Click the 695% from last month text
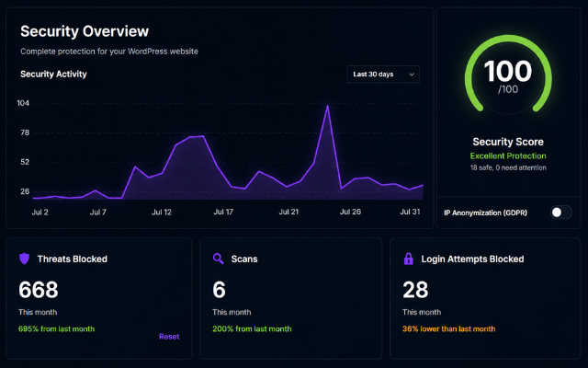 pyautogui.click(x=56, y=329)
